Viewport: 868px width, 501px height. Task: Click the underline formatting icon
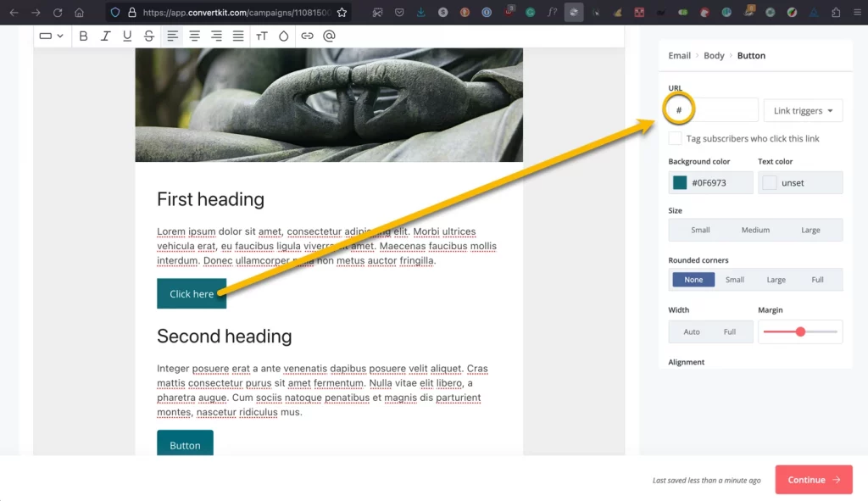point(127,36)
